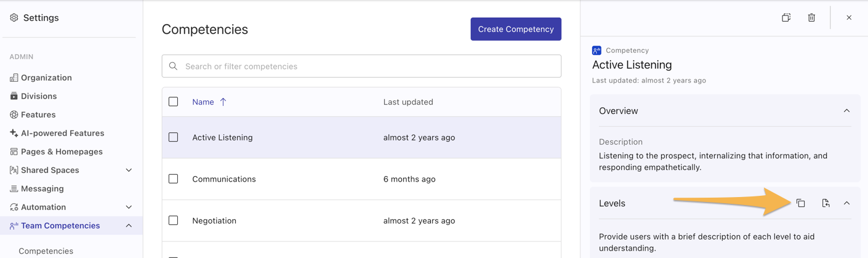Viewport: 868px width, 258px height.
Task: Close the competency detail panel
Action: [x=849, y=18]
